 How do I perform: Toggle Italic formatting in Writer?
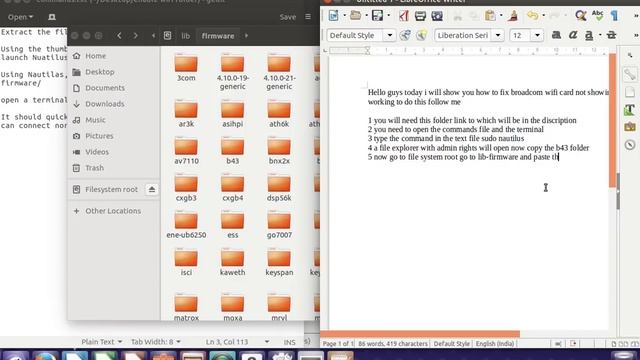(573, 35)
